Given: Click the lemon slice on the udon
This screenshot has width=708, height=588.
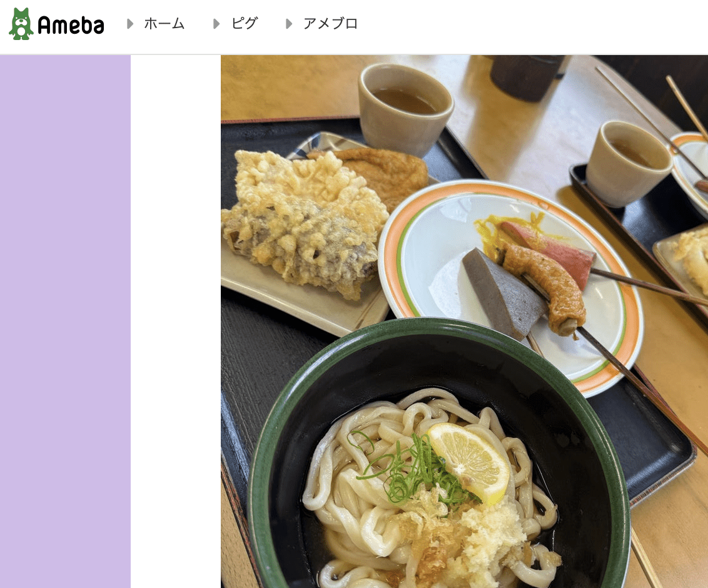Looking at the screenshot, I should coord(470,463).
